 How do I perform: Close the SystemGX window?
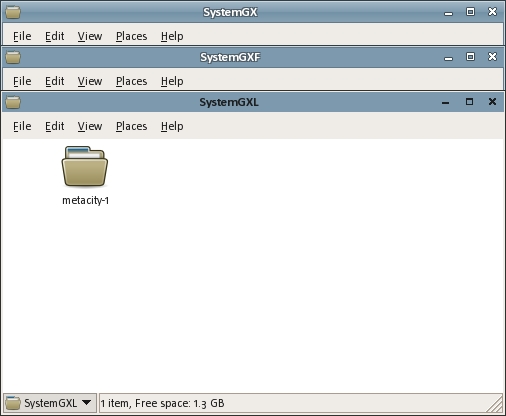(x=492, y=12)
